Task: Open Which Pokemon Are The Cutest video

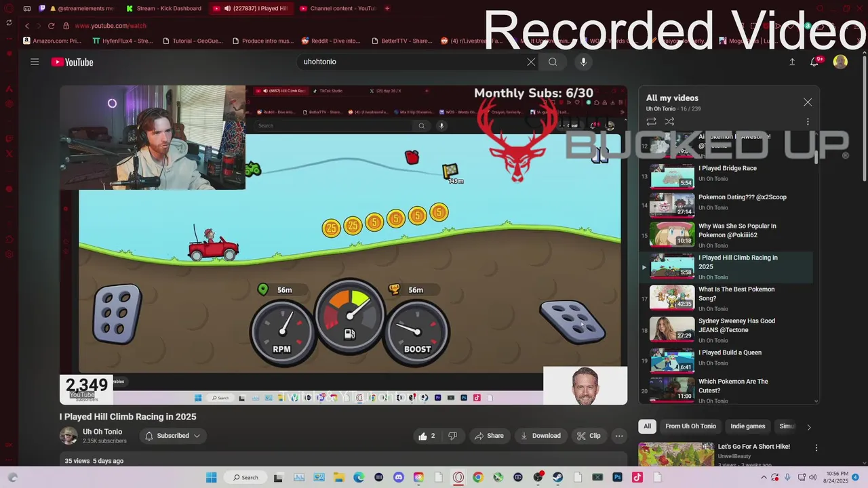Action: click(726, 390)
